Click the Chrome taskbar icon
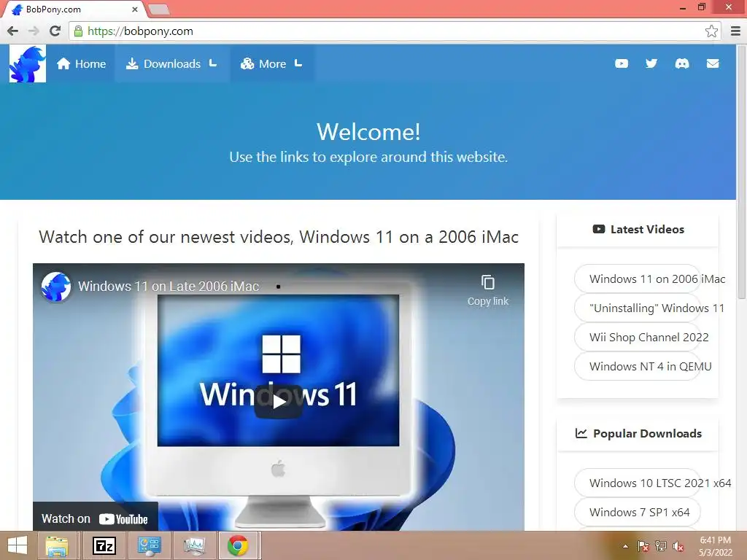Screen dimensions: 747x560 239,545
